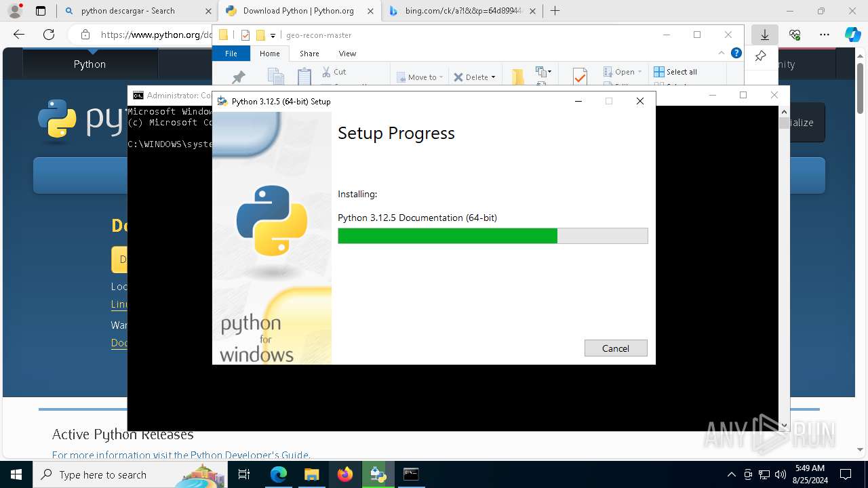Click the Copy icon in Explorer ribbon
This screenshot has height=488, width=868.
(x=276, y=77)
